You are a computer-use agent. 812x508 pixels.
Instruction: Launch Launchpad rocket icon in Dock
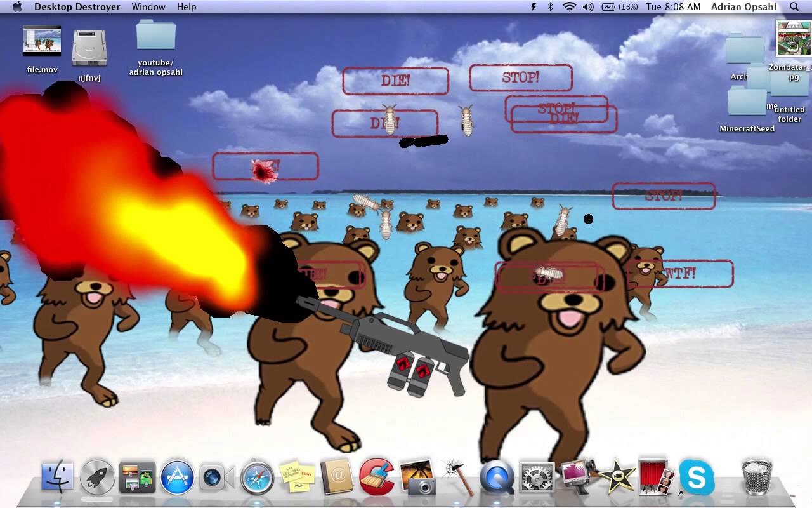[x=98, y=478]
